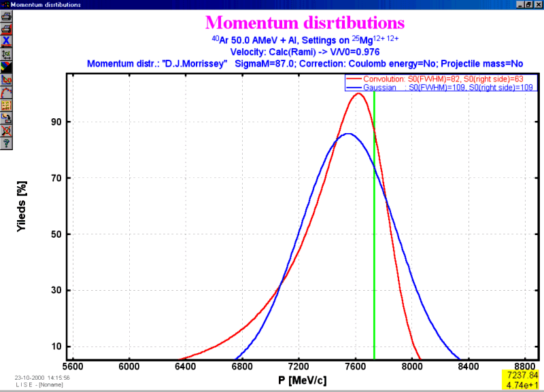The image size is (544, 392).
Task: Open the multicolor palette icon
Action: click(6, 67)
